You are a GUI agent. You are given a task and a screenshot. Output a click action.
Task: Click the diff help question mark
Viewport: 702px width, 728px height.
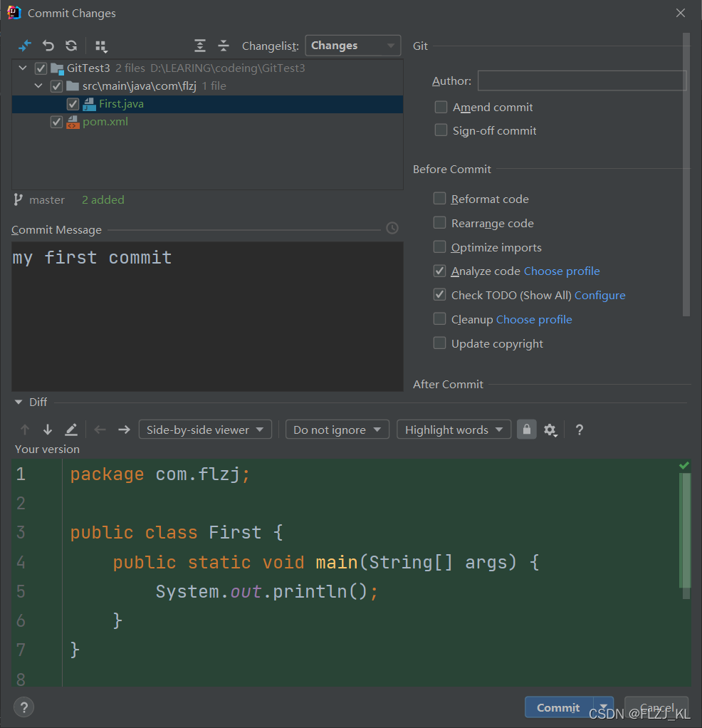pos(579,430)
